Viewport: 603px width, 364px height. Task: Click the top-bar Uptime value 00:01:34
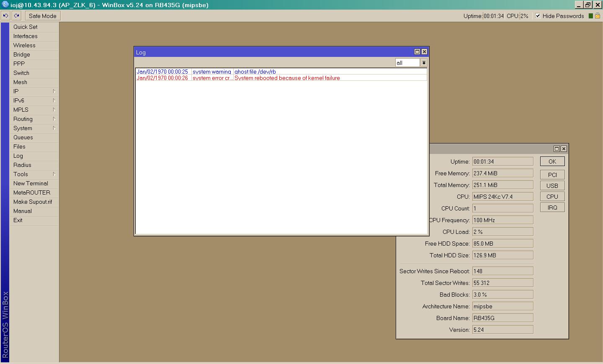[x=494, y=16]
